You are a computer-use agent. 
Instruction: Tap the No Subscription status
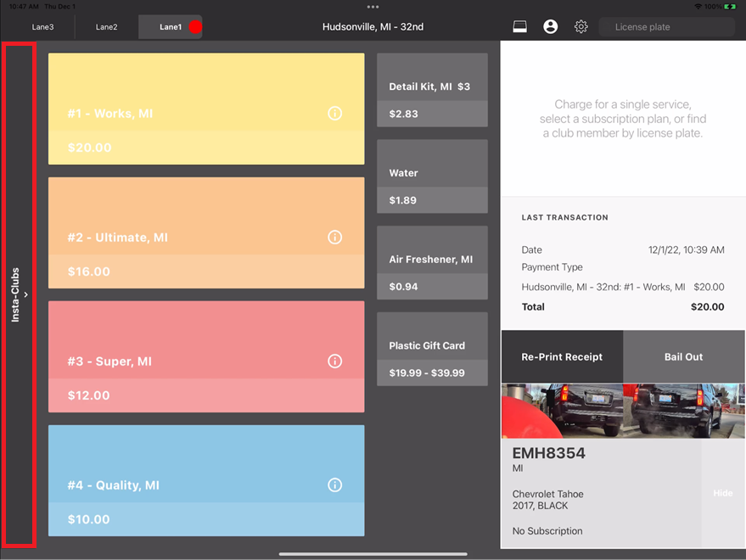[547, 531]
